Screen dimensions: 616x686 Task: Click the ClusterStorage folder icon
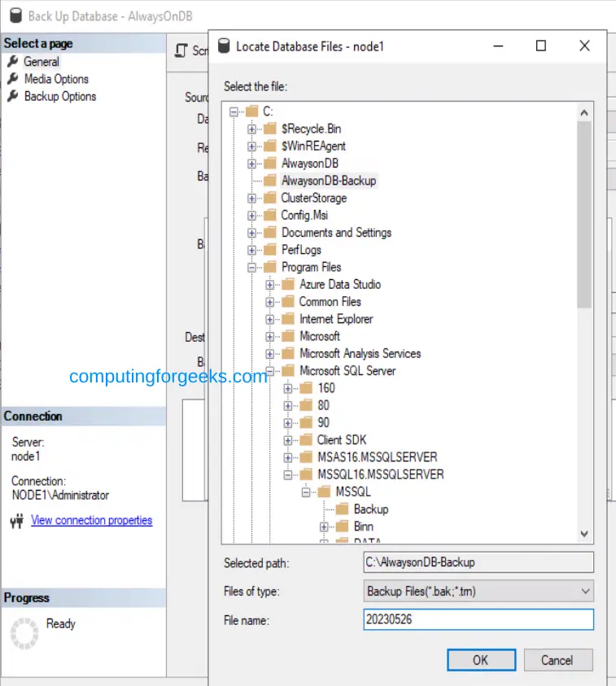tap(270, 198)
